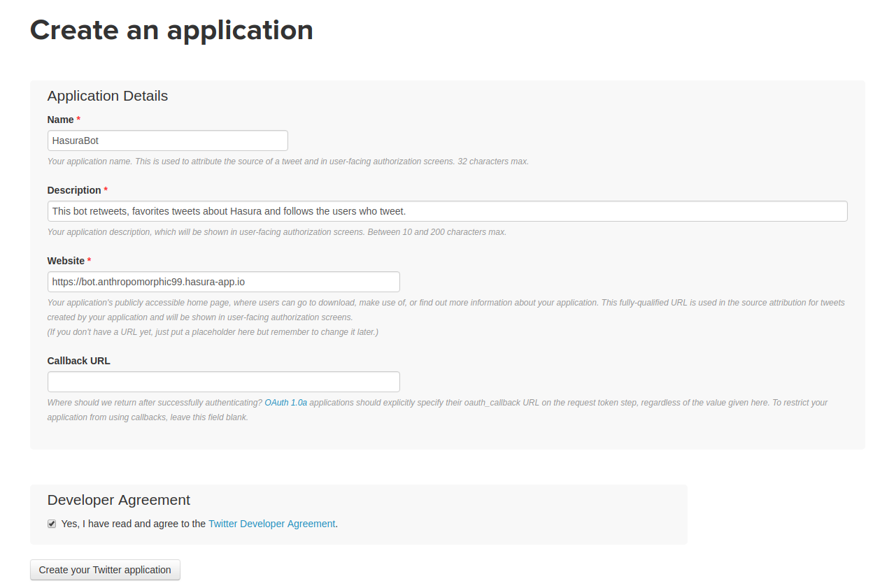Click Create your Twitter application button
Image resolution: width=894 pixels, height=588 pixels.
pyautogui.click(x=105, y=570)
